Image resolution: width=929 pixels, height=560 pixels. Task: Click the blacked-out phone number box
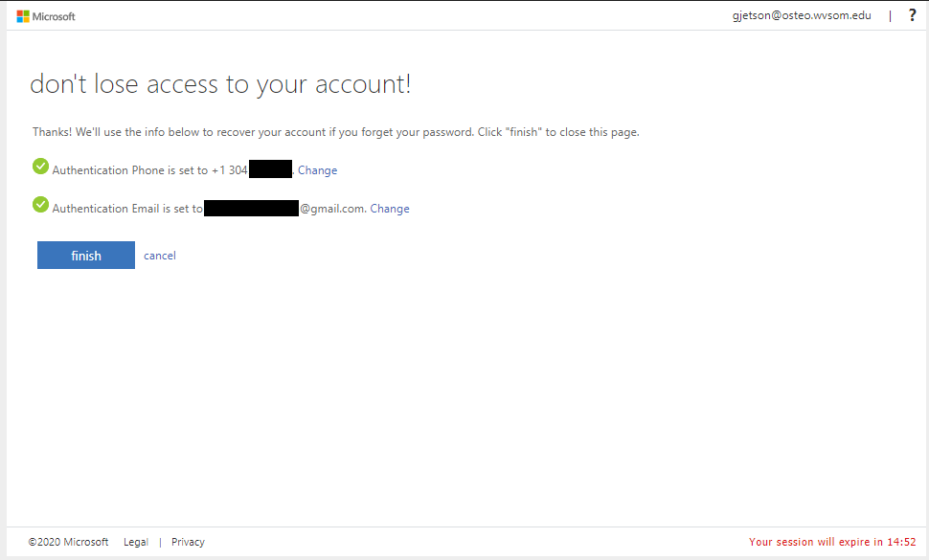tap(271, 169)
